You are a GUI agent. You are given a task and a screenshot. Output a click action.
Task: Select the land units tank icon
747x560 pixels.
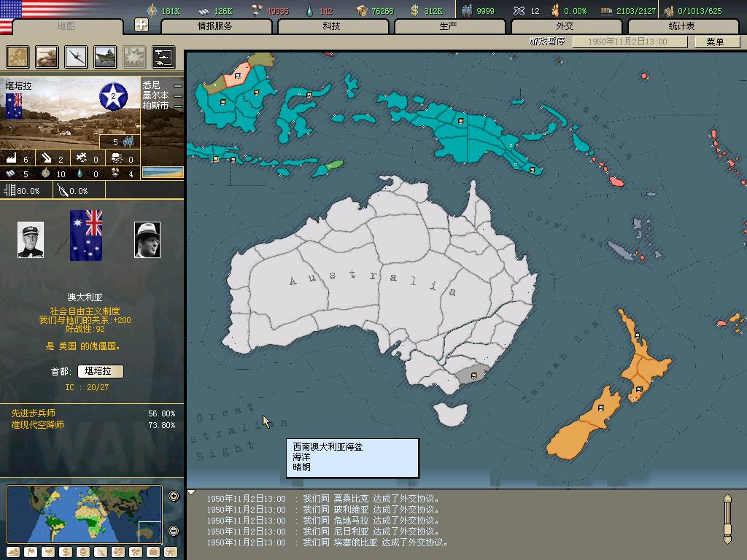tap(47, 57)
